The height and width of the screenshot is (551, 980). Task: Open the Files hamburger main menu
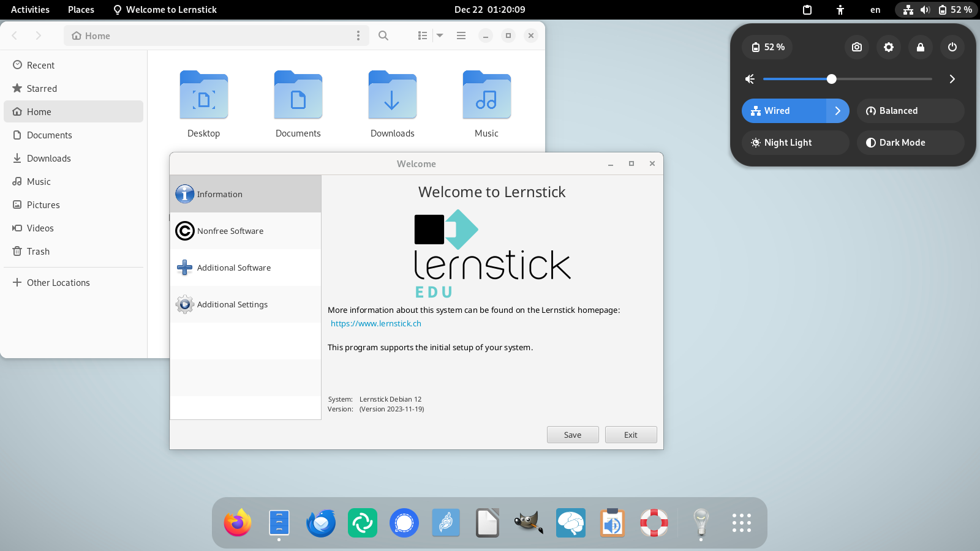[x=461, y=36]
